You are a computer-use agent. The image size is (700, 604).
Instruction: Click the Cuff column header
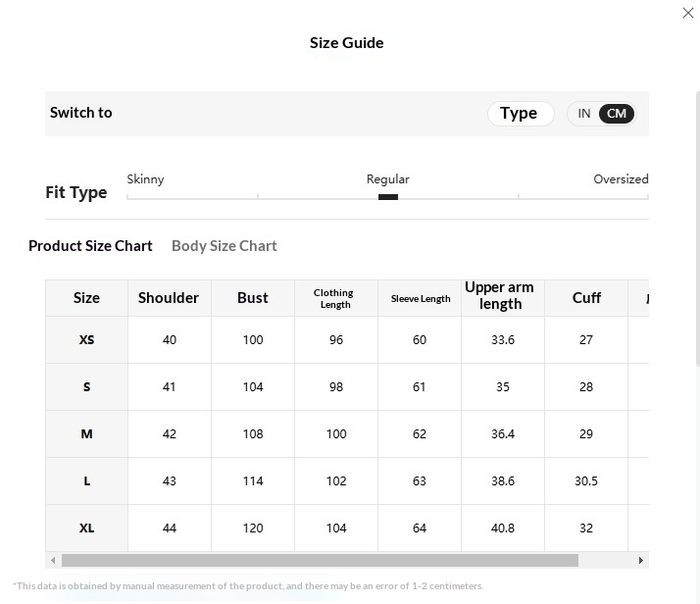click(x=586, y=298)
